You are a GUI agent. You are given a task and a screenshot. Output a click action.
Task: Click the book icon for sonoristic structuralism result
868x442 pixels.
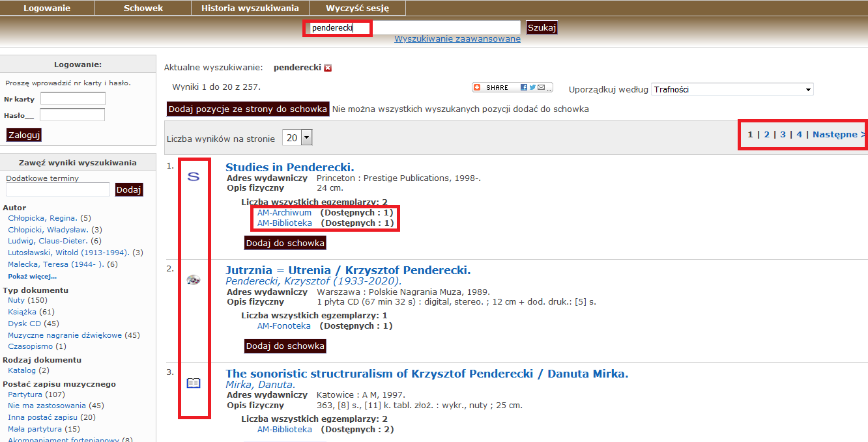point(194,383)
